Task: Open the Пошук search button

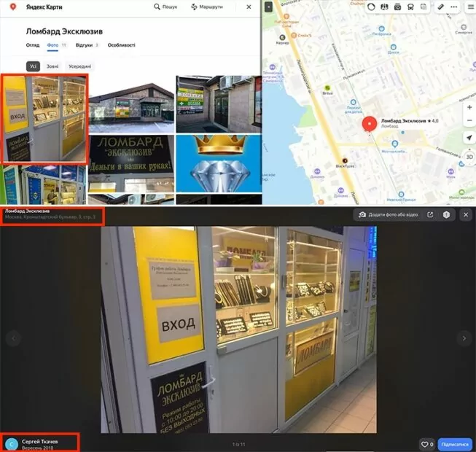Action: pos(165,7)
